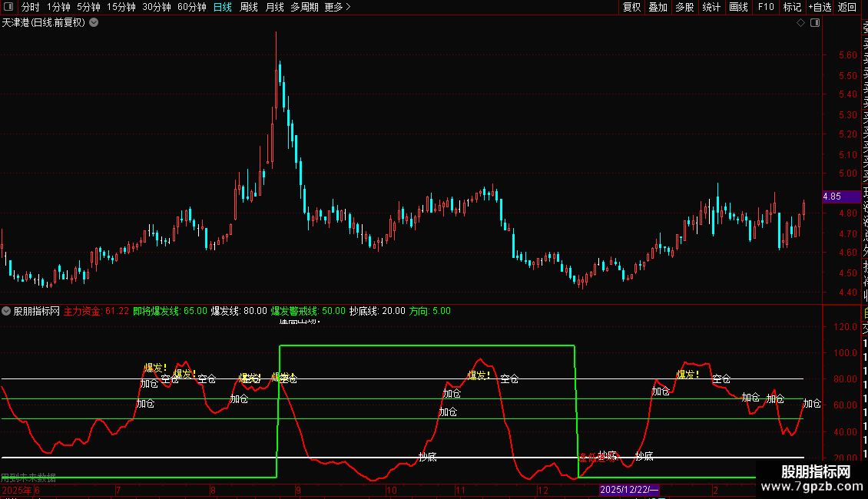Select the 1分钟 timeframe

[58, 7]
